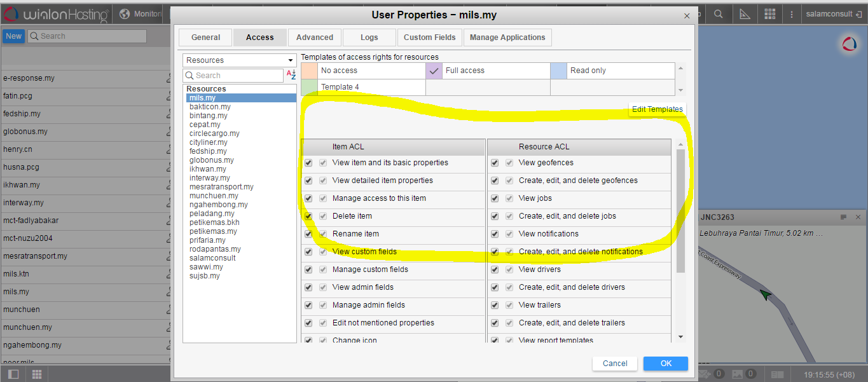Image resolution: width=868 pixels, height=382 pixels.
Task: Select bakticon.my in the resources list
Action: (210, 107)
